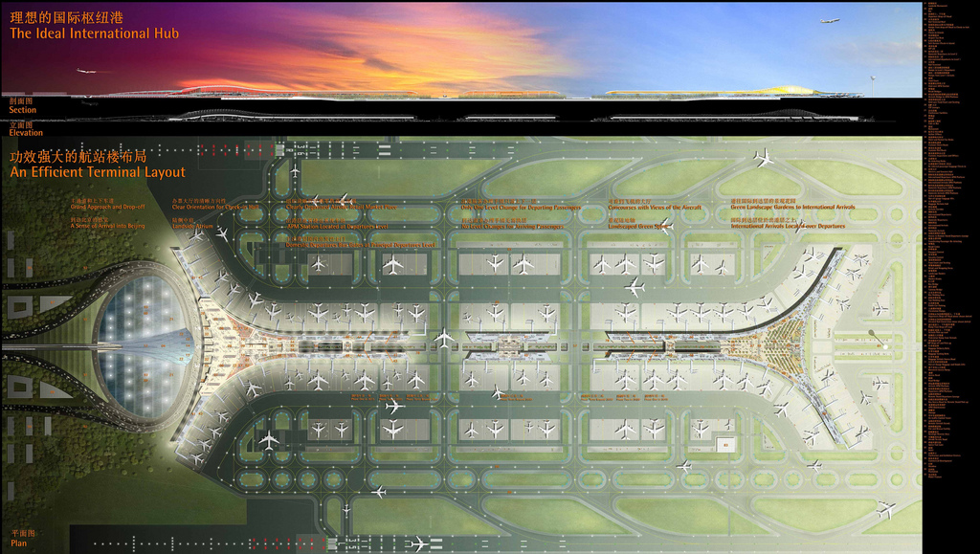The image size is (980, 554).
Task: Click "A Sense of Arrival into Beijing" annotation
Action: [108, 226]
